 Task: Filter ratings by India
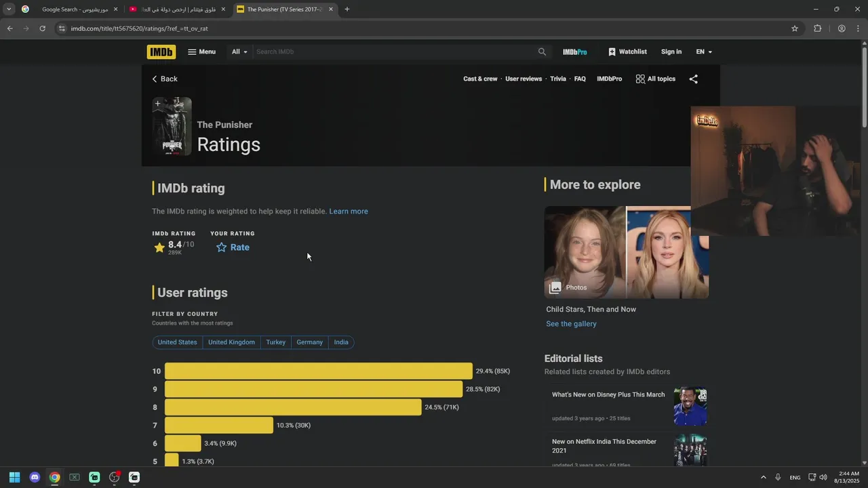[x=341, y=342]
